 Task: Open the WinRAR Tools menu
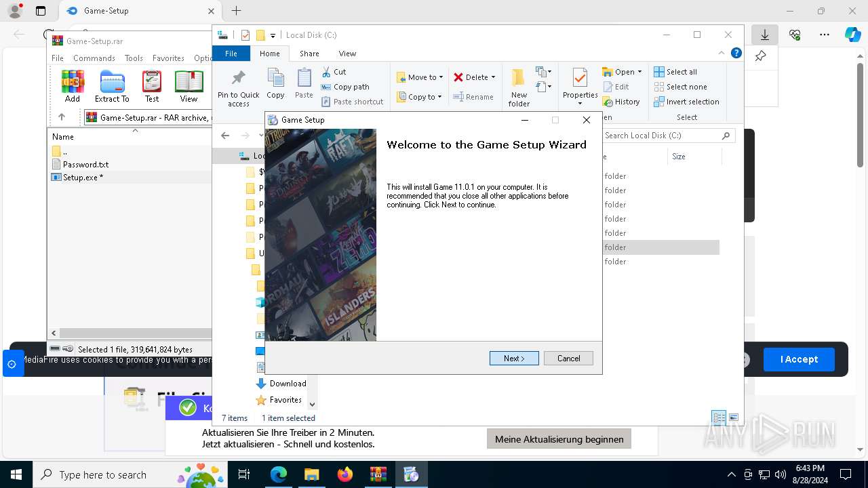(134, 58)
